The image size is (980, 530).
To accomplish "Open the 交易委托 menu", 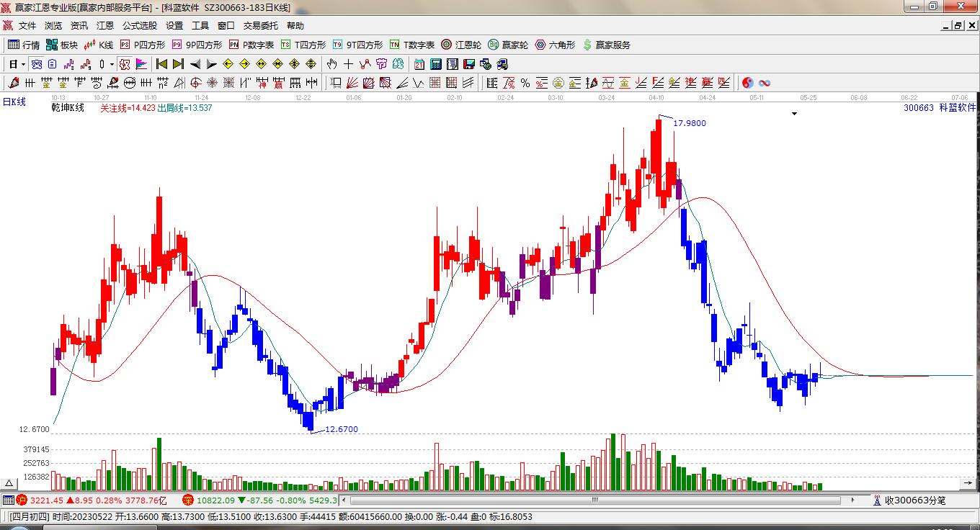I will coord(260,25).
